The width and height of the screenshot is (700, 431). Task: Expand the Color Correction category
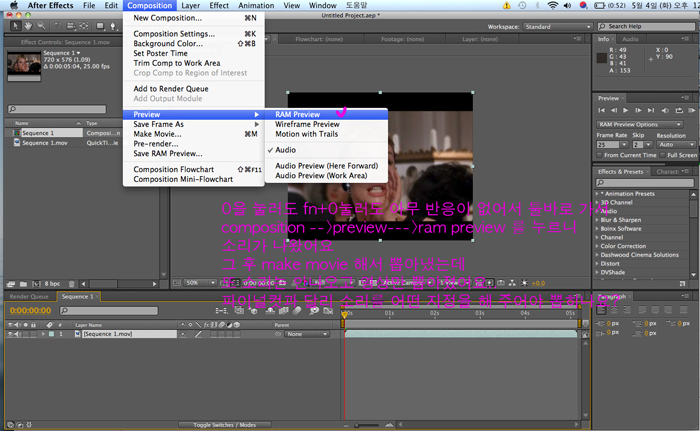597,246
